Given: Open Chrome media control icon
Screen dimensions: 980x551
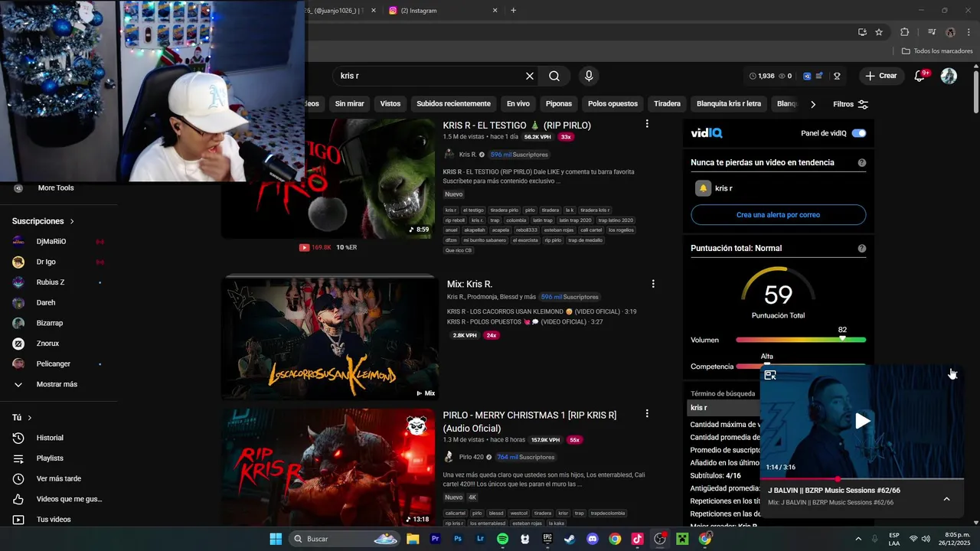Looking at the screenshot, I should tap(932, 32).
